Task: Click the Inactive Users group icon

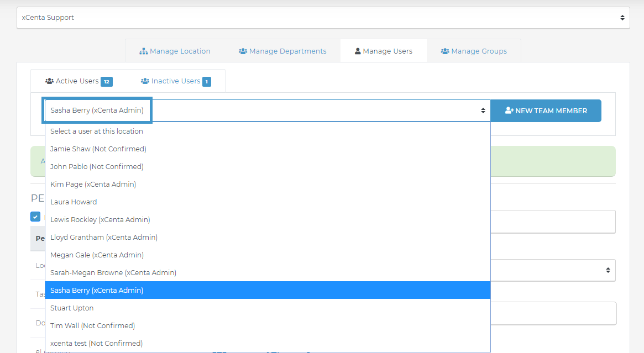Action: [x=145, y=81]
